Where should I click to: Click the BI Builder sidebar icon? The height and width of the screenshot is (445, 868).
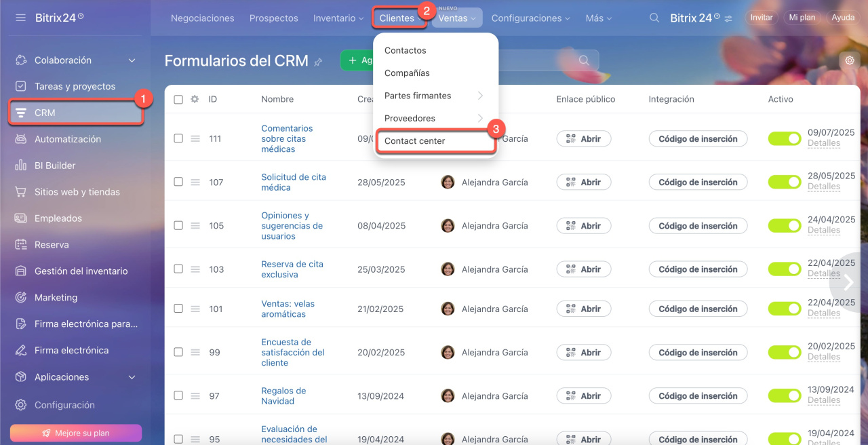click(x=21, y=166)
